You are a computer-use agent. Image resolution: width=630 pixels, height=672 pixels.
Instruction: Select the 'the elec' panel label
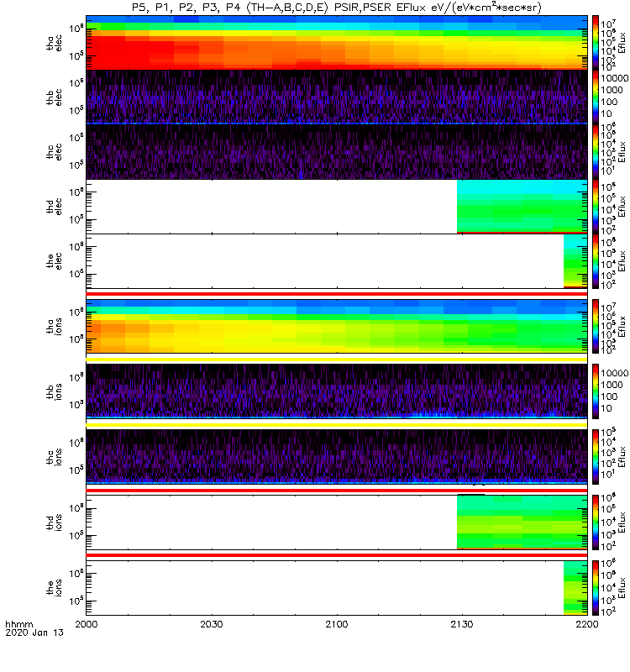(x=54, y=261)
